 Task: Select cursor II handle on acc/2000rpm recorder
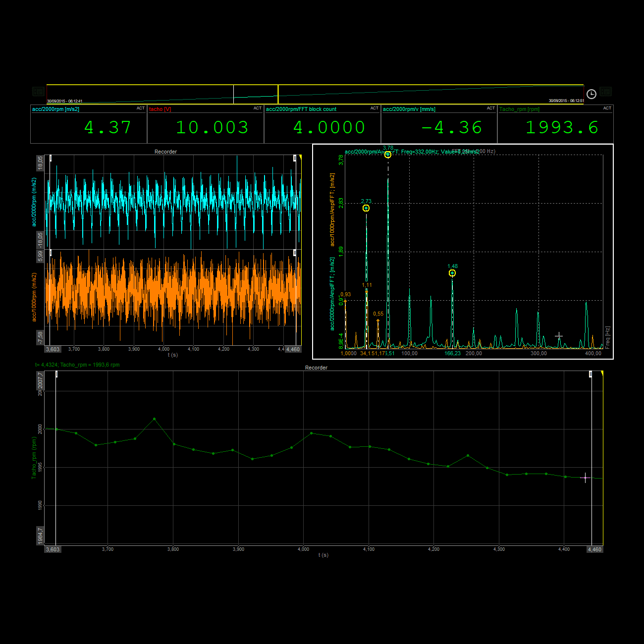295,158
